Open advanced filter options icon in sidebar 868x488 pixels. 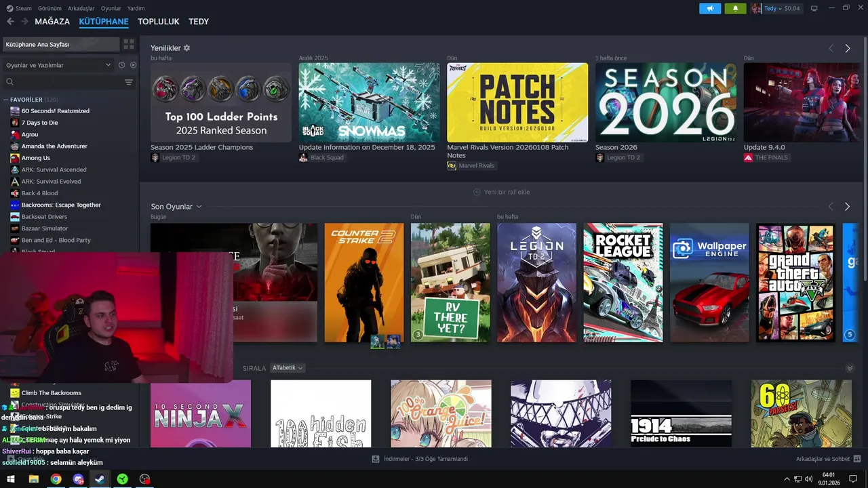tap(129, 82)
